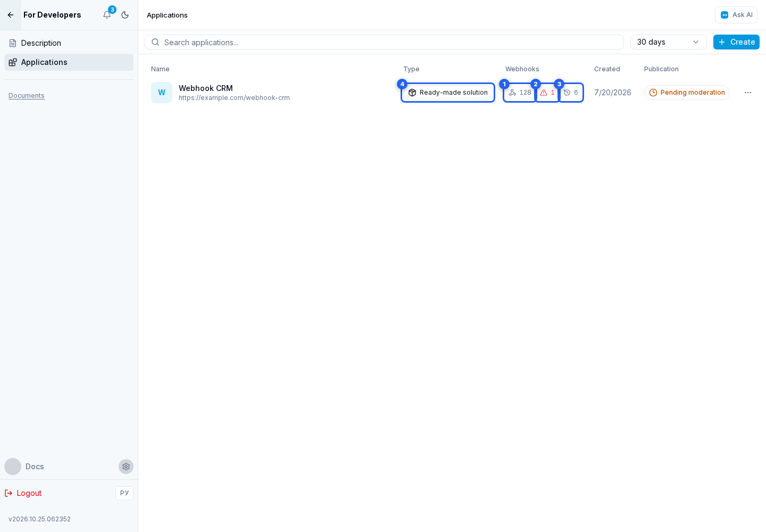Open the Webhook CRM W avatar
The height and width of the screenshot is (532, 766).
[x=162, y=93]
